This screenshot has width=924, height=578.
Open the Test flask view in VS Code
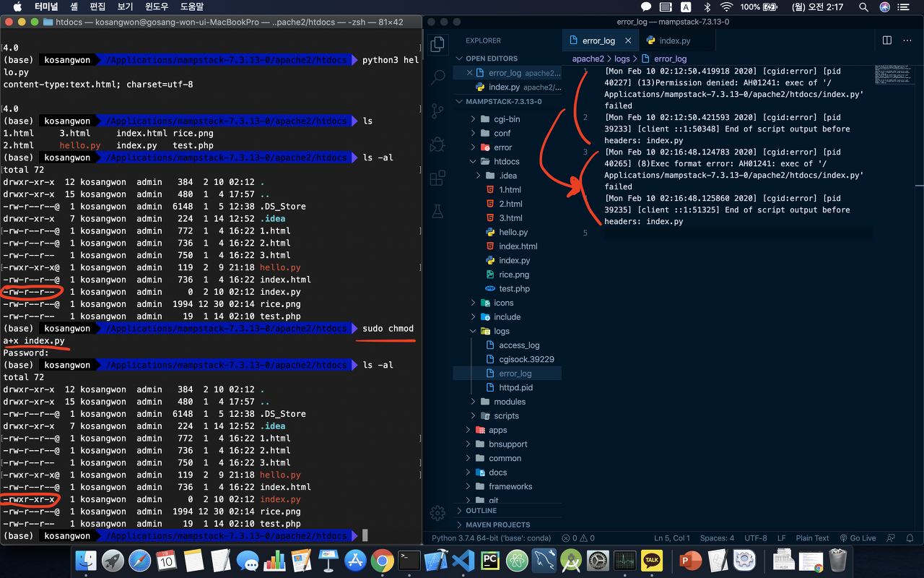[x=437, y=211]
